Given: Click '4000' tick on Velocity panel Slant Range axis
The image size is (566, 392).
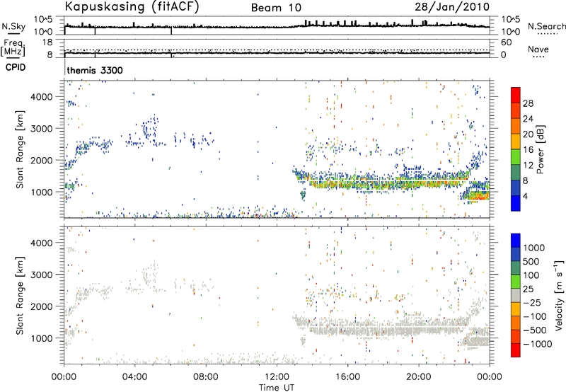Looking at the screenshot, I should click(x=41, y=243).
